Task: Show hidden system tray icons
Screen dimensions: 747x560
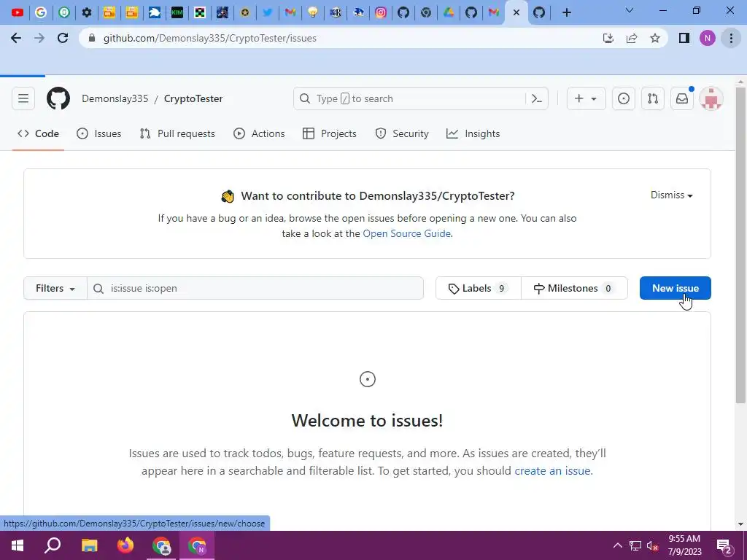Action: click(617, 545)
